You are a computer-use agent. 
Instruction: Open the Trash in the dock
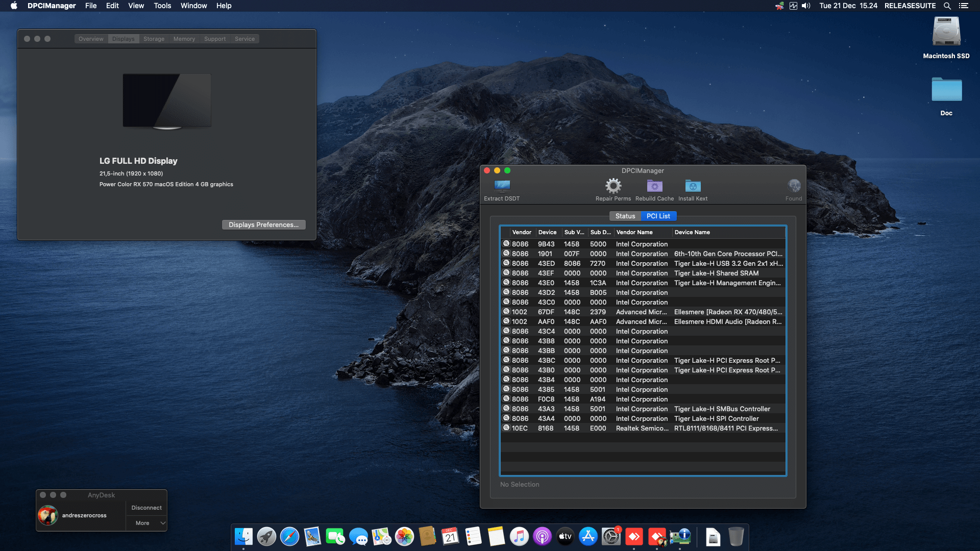coord(736,537)
